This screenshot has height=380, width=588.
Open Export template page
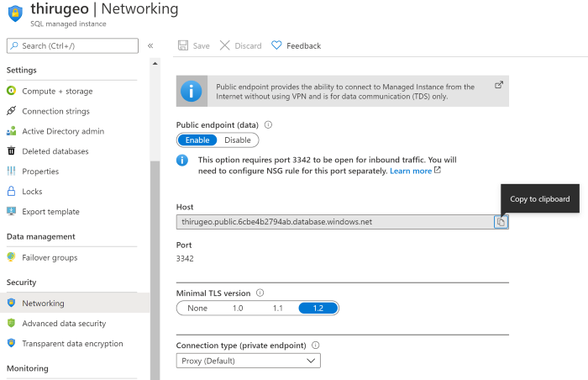point(50,211)
